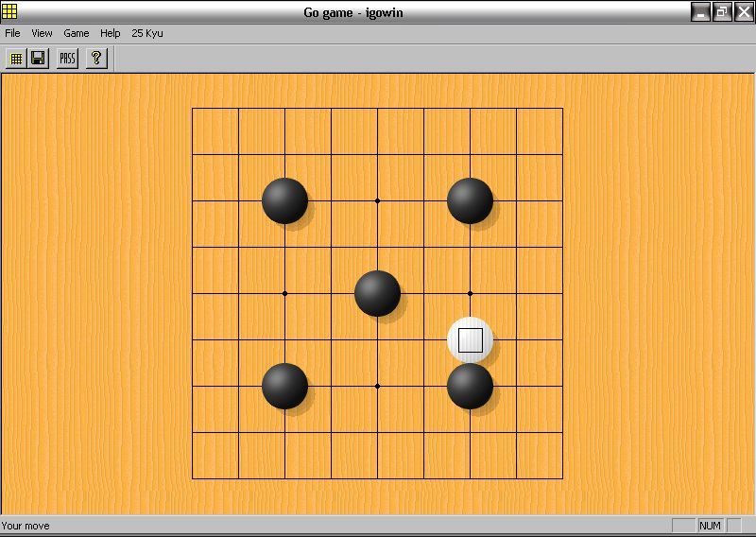Viewport: 756px width, 537px height.
Task: Click the NUM indicator in status bar
Action: [x=711, y=526]
